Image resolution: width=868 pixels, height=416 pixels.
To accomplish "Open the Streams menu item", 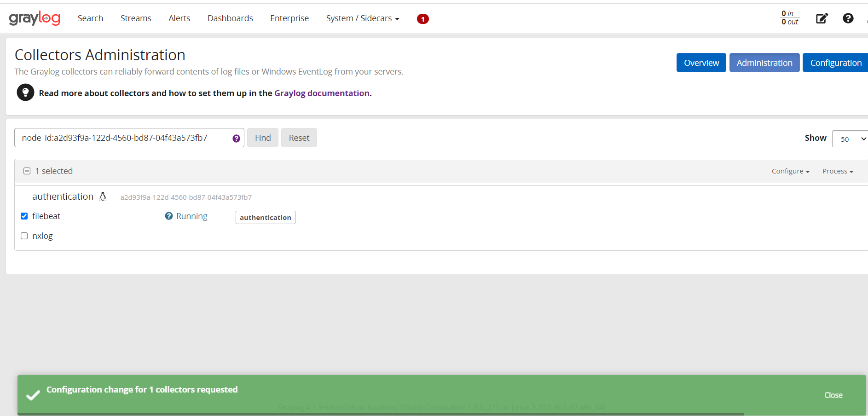I will [136, 18].
